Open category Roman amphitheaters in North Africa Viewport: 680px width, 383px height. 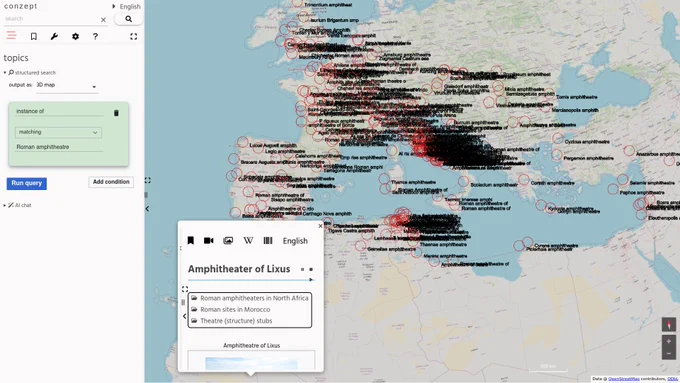pos(254,298)
